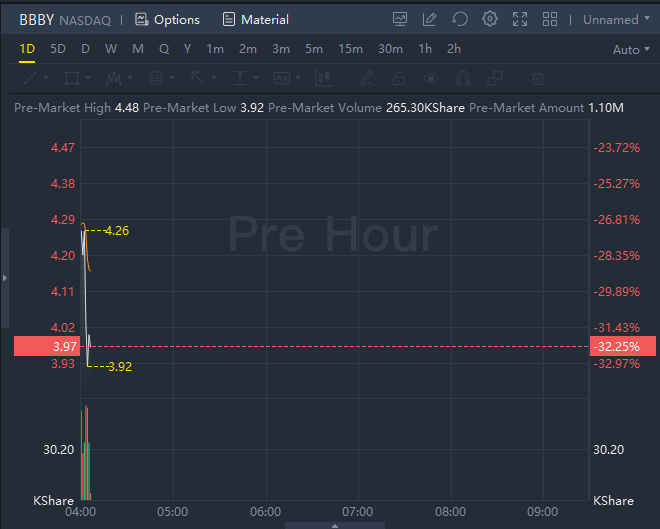660x529 pixels.
Task: Open the Auto scale dropdown
Action: pos(631,50)
